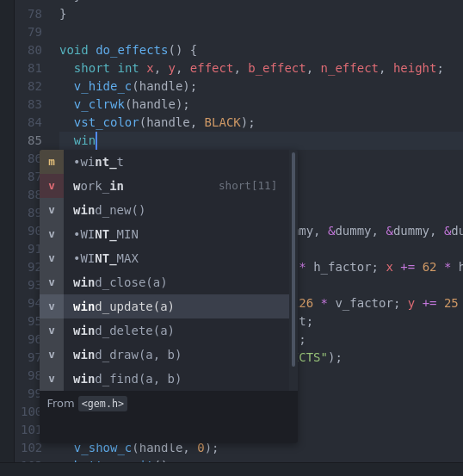Click the yellow 'm' type icon beside wint_t

[x=52, y=162]
